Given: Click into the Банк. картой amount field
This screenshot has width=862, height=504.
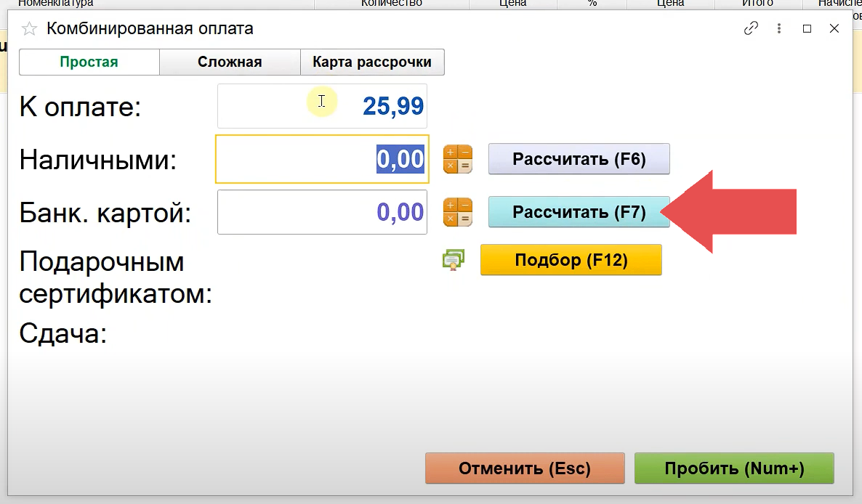Looking at the screenshot, I should click(x=322, y=212).
